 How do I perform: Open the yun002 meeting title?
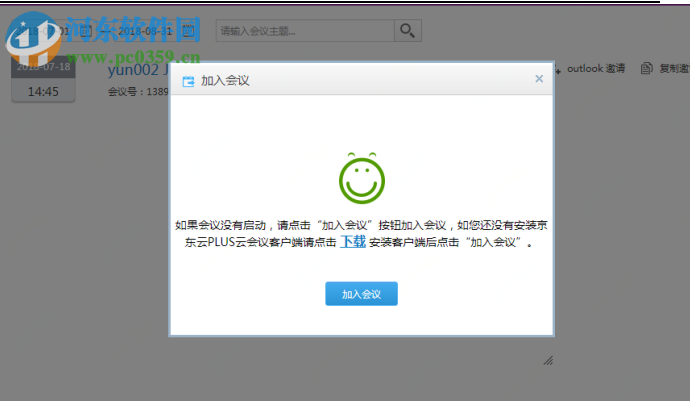[138, 70]
